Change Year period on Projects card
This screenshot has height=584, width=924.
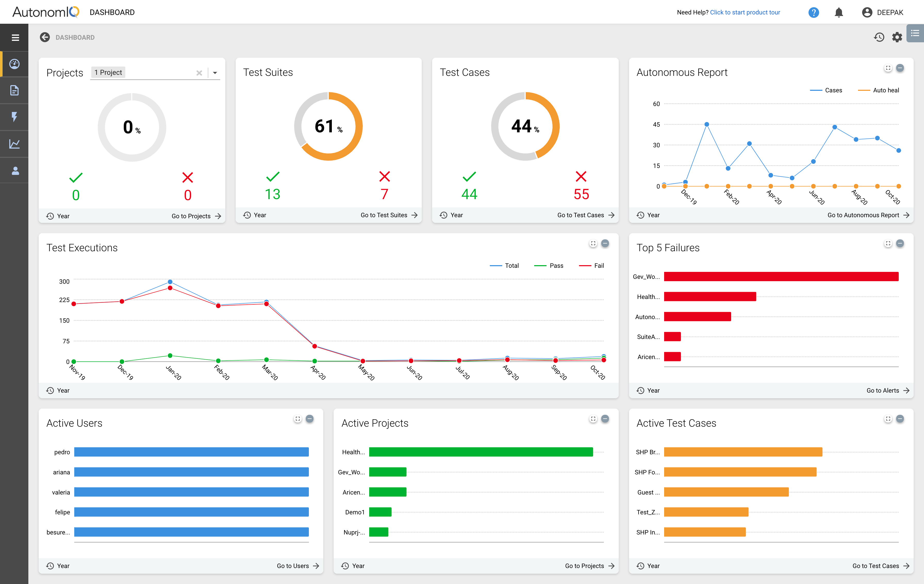(x=58, y=216)
